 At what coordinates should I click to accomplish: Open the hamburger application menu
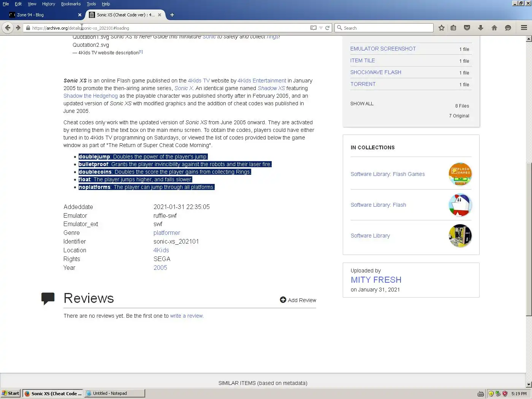coord(524,28)
